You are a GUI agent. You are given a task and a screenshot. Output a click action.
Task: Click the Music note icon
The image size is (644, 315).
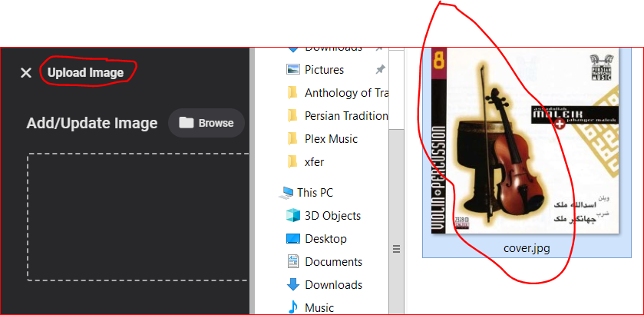click(293, 307)
